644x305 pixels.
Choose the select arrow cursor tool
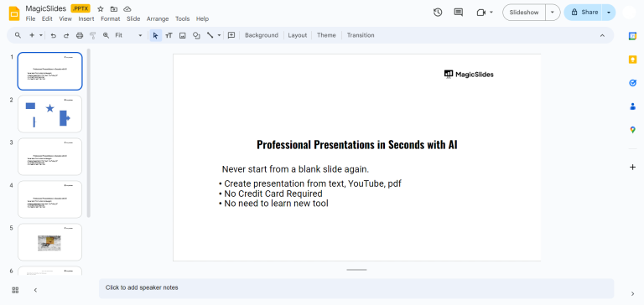(x=155, y=35)
